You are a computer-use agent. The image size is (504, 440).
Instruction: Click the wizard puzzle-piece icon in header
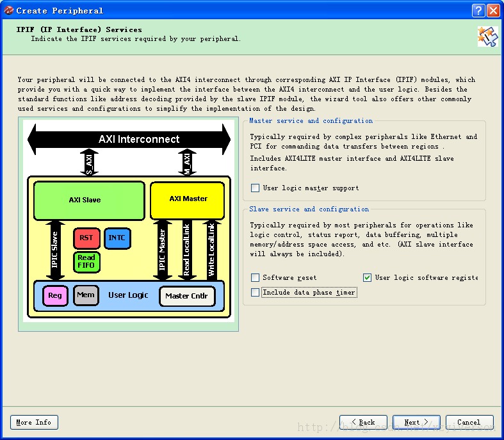pos(487,37)
